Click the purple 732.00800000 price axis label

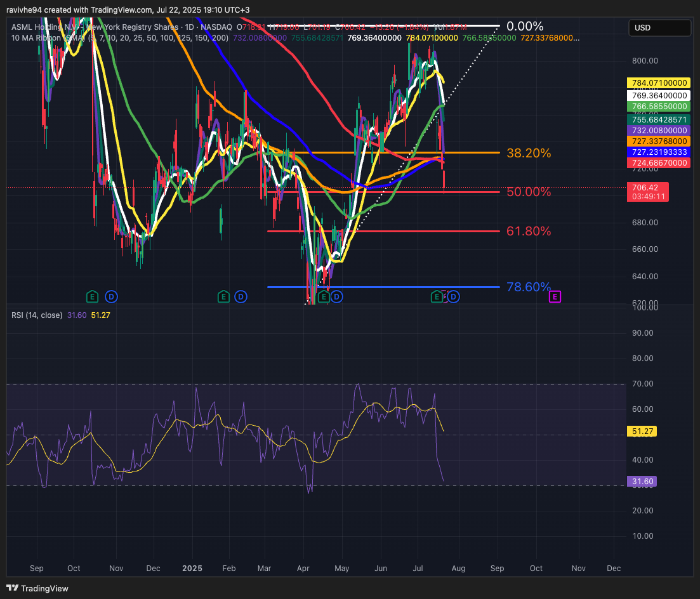(x=659, y=130)
